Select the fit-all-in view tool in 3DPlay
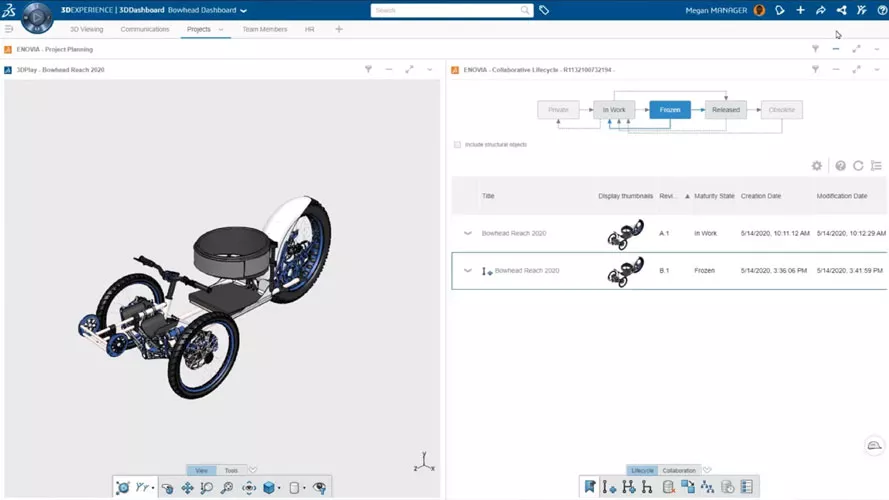Screen dimensions: 889x500 pyautogui.click(x=123, y=488)
